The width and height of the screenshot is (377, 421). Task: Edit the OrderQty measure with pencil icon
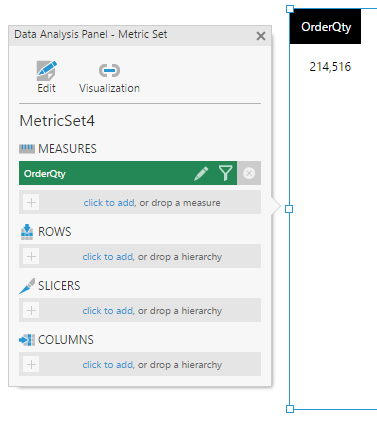[x=201, y=173]
